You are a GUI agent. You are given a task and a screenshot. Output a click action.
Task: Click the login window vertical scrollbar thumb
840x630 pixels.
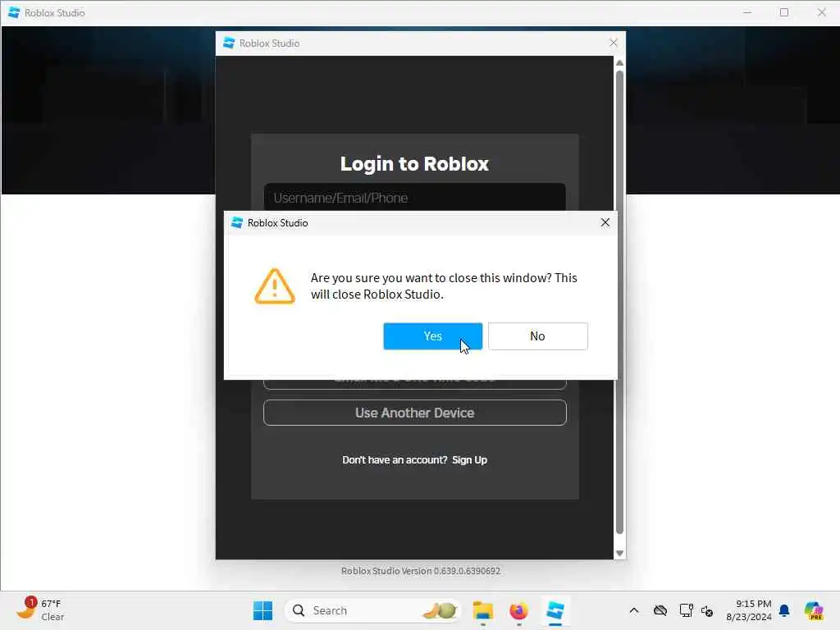pos(619,302)
